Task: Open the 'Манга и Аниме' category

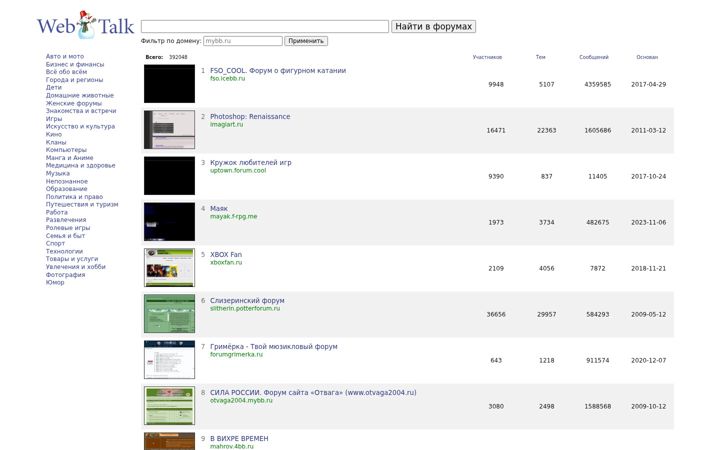Action: coord(69,158)
